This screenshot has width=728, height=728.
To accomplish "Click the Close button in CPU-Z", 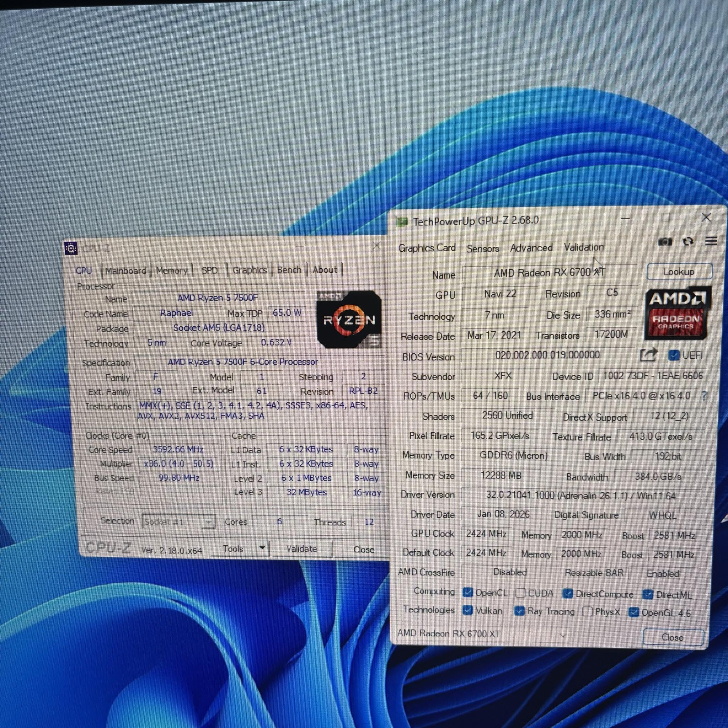I will (x=363, y=550).
